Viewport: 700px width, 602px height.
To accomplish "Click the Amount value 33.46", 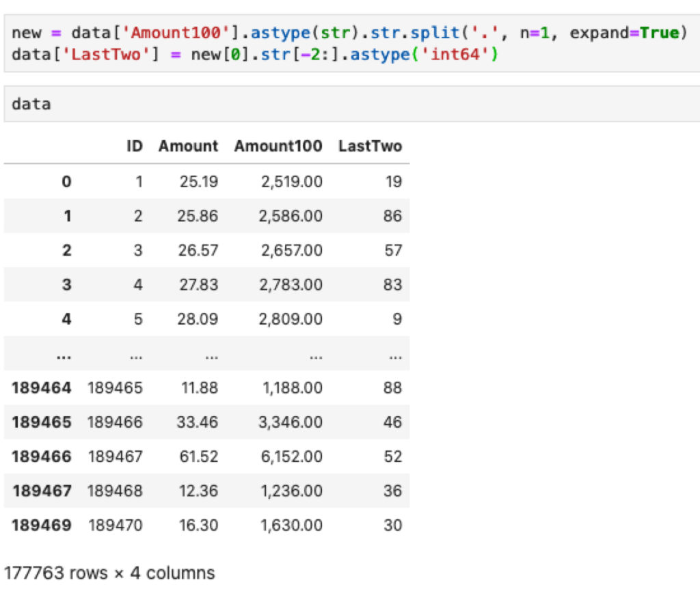I will [198, 422].
